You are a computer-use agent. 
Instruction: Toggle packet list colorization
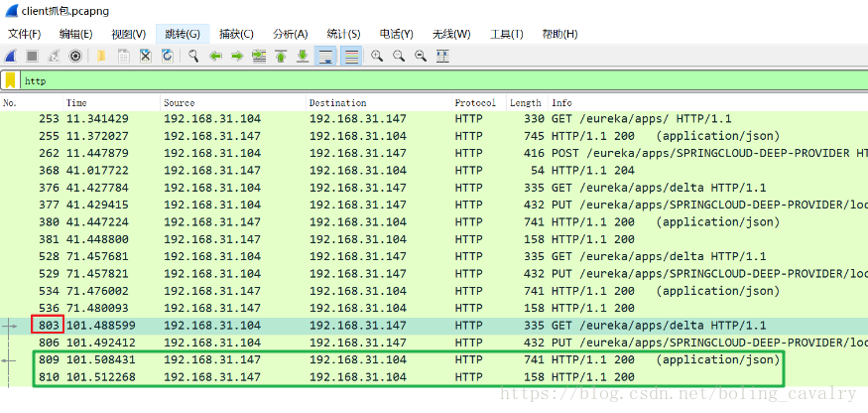351,56
